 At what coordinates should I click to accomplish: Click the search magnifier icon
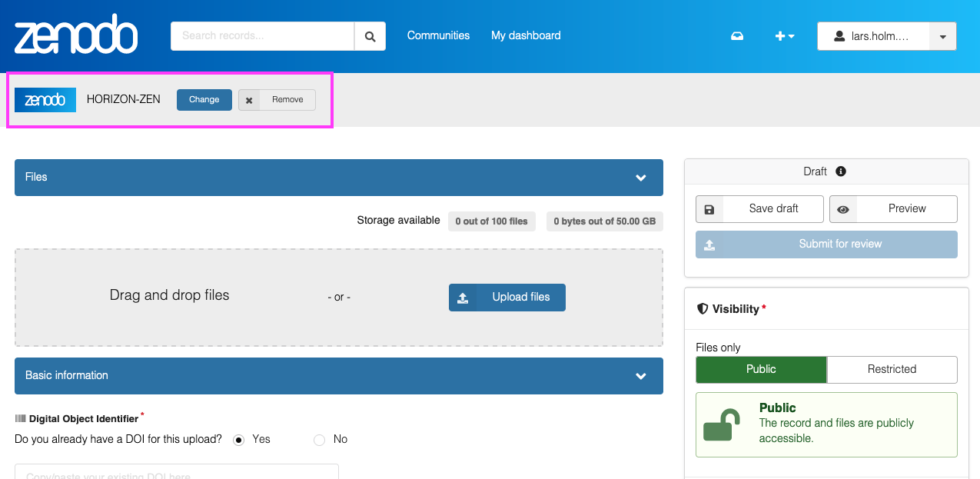pyautogui.click(x=370, y=36)
